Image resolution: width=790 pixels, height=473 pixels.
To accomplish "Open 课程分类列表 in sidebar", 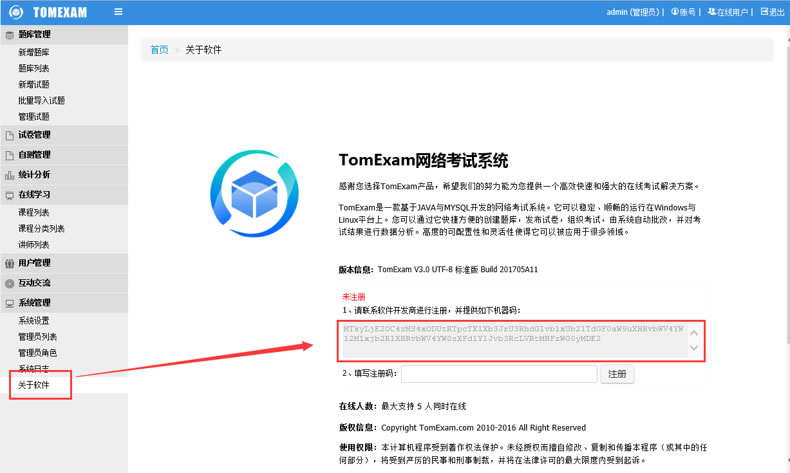I will (41, 229).
